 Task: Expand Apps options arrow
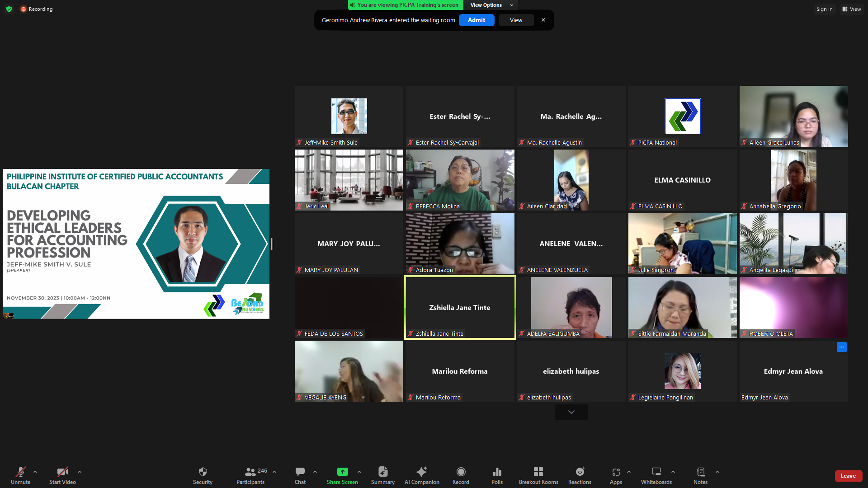pos(629,472)
